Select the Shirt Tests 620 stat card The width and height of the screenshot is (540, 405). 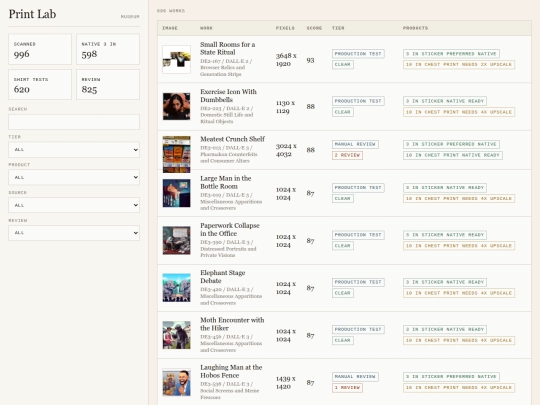[40, 85]
